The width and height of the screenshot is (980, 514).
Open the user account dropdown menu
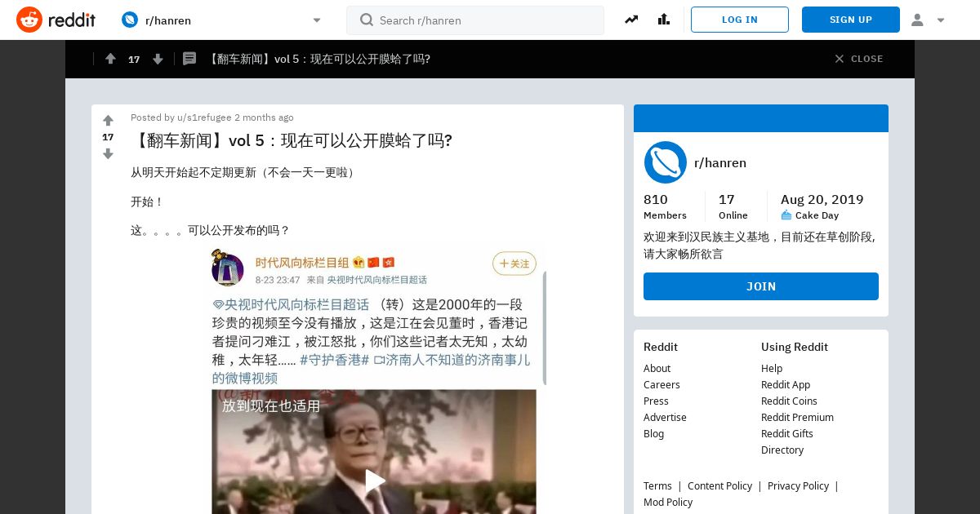point(928,20)
